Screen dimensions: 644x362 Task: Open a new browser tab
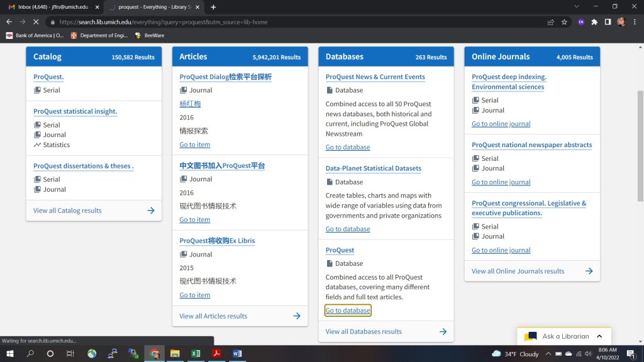(213, 7)
